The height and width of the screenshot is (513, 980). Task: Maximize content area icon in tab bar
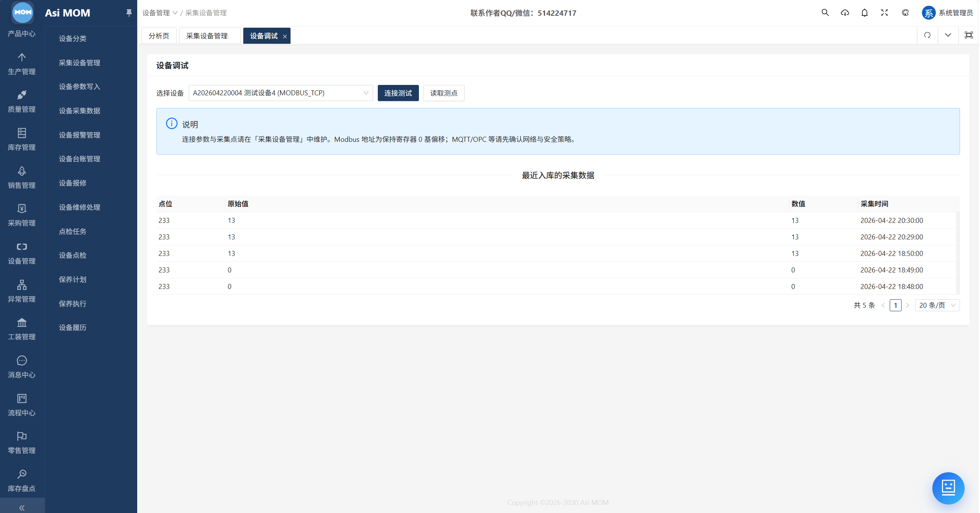[x=969, y=35]
